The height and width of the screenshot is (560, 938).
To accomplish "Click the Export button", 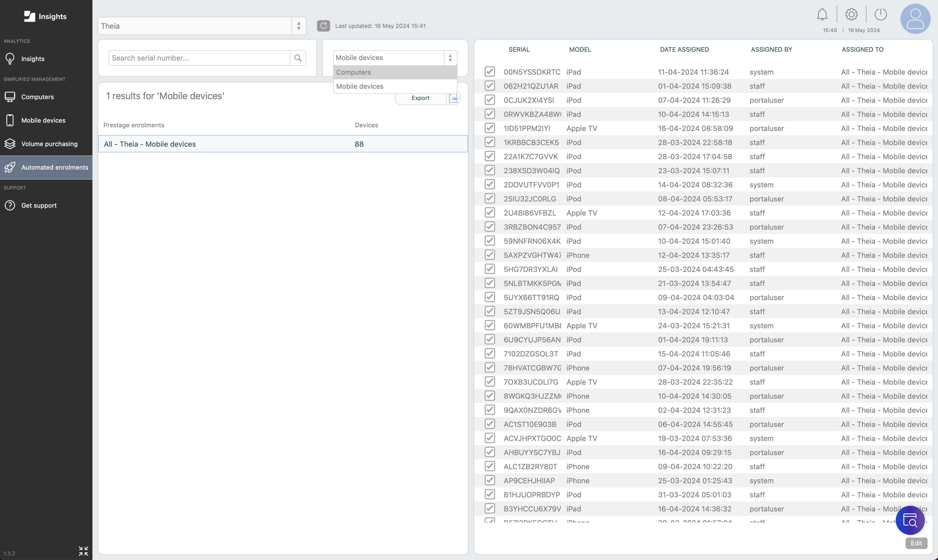I will [x=420, y=98].
